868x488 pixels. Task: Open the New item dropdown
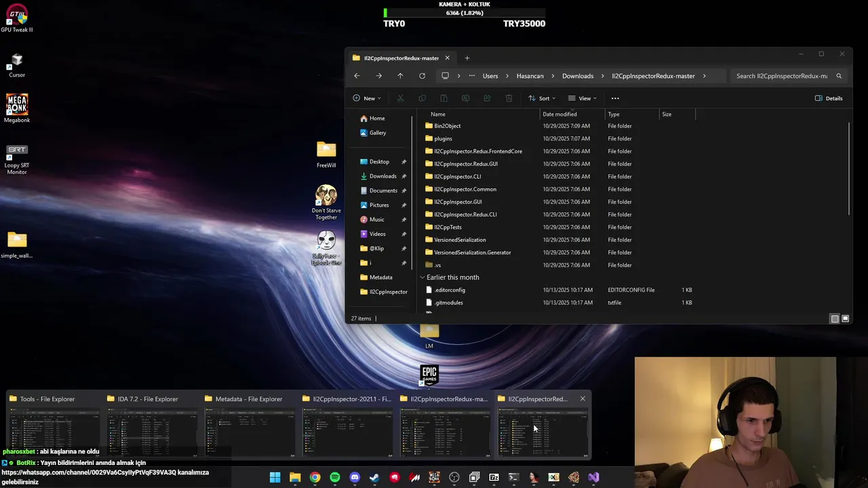(x=367, y=98)
